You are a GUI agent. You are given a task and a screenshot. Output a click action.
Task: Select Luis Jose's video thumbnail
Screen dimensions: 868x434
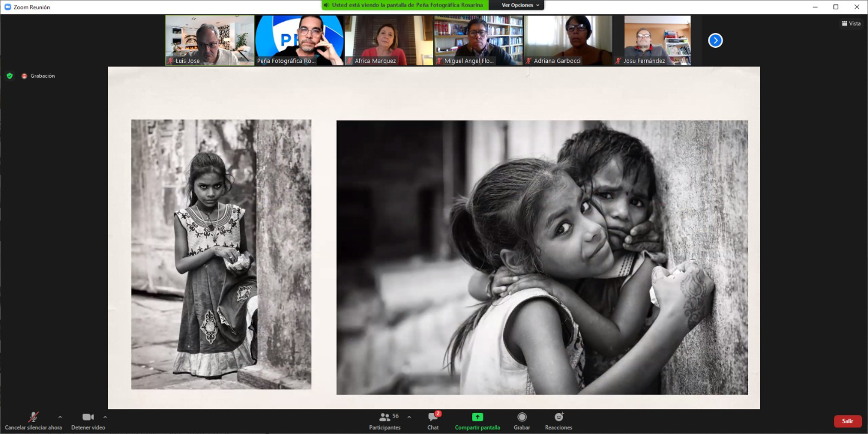point(210,40)
